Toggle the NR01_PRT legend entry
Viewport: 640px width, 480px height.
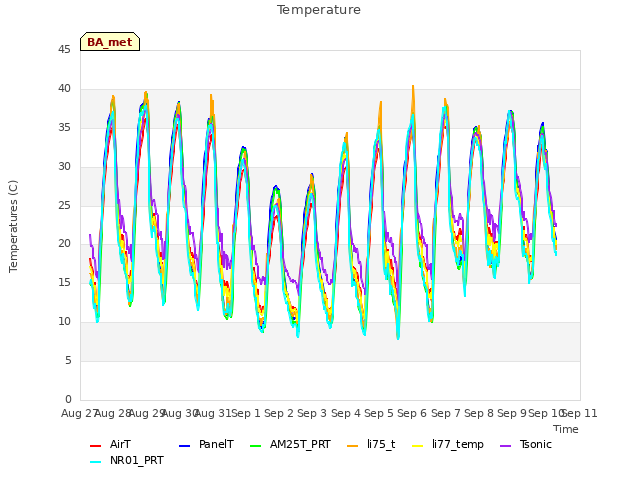pyautogui.click(x=127, y=460)
